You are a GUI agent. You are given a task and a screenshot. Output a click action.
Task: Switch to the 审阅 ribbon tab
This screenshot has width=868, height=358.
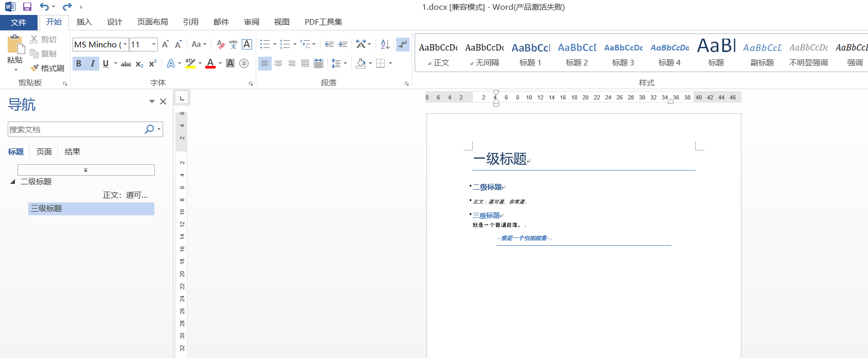click(x=252, y=22)
